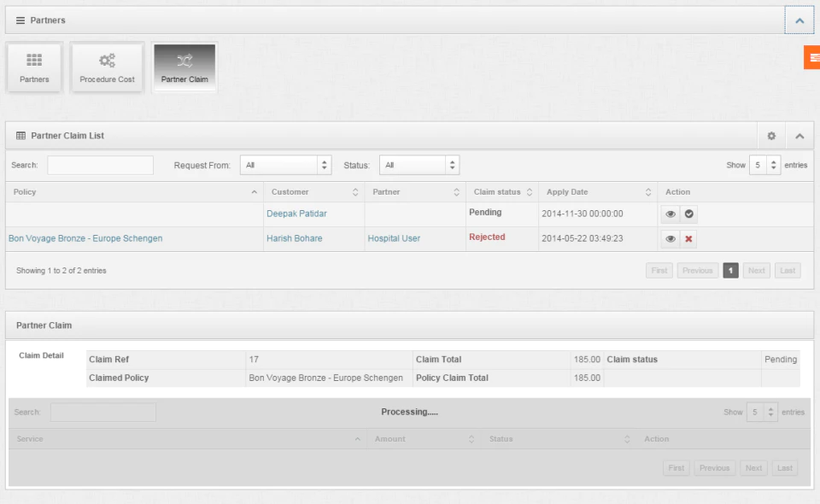
Task: Open the Status filter dropdown
Action: click(419, 165)
